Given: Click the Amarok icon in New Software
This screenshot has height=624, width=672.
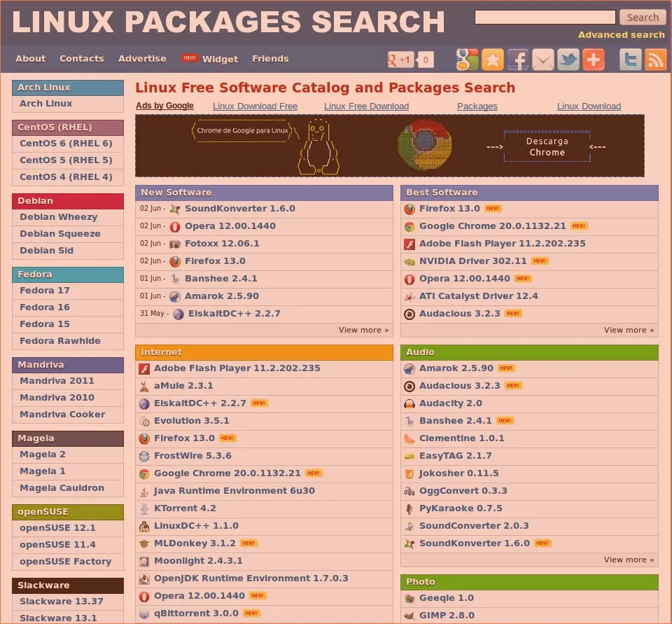Looking at the screenshot, I should (175, 296).
